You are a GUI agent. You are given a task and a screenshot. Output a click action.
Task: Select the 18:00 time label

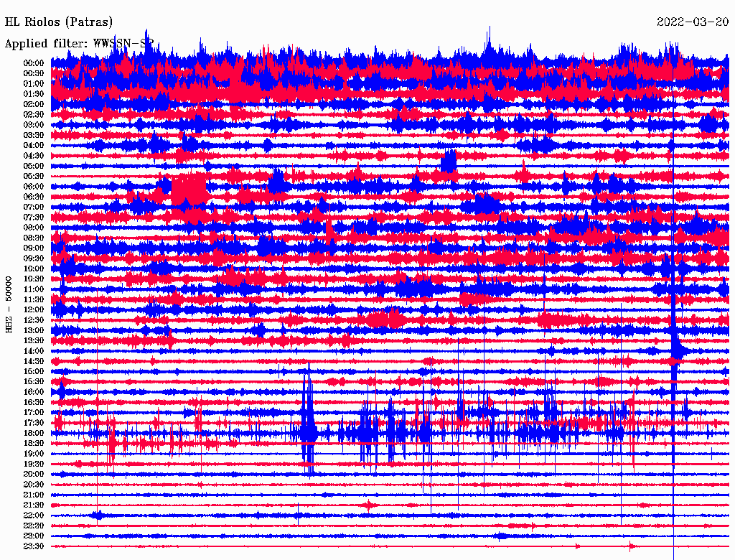(x=34, y=433)
